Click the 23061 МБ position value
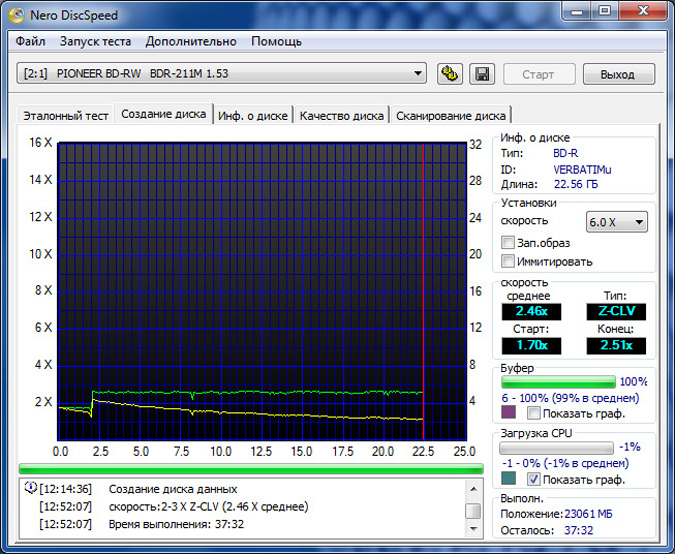Viewport: 675px width, 554px height. [x=588, y=514]
